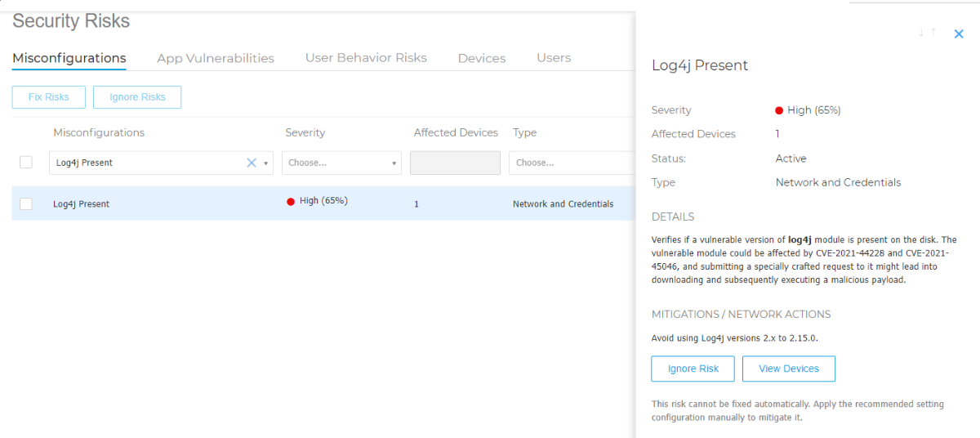The image size is (980, 438).
Task: Open the Misconfigurations filter dropdown arrow
Action: coord(265,163)
